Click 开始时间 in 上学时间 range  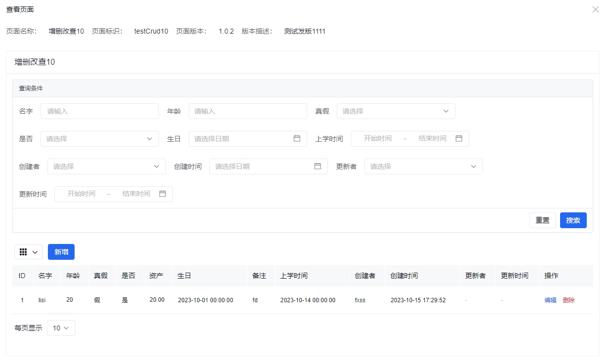click(x=377, y=139)
